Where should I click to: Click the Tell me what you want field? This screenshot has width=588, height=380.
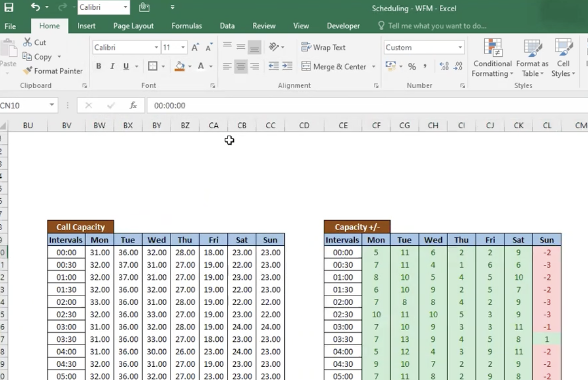(437, 26)
